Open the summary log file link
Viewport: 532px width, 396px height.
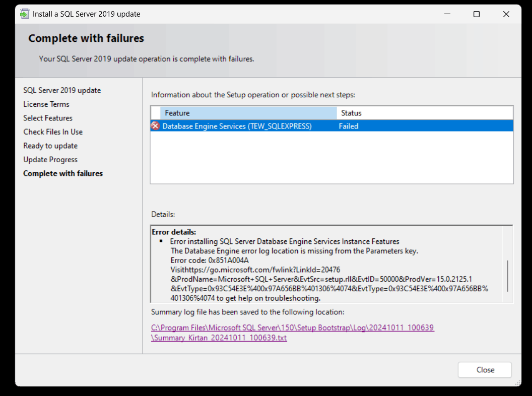coord(292,327)
